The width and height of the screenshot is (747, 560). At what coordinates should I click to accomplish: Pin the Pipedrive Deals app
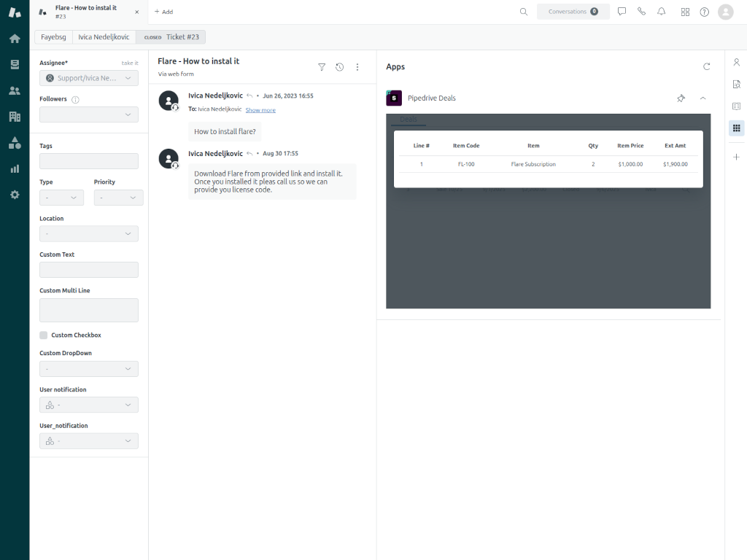pos(681,98)
